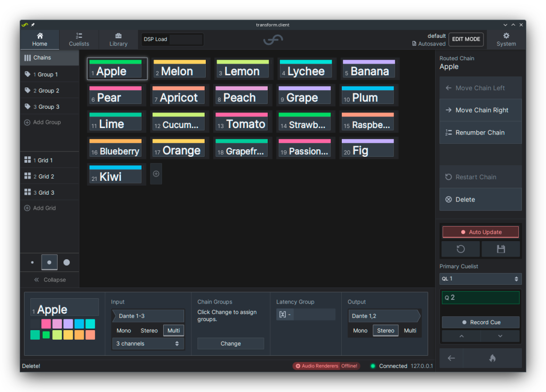Click the back arrow beside fire icon
The image size is (546, 392).
click(451, 358)
